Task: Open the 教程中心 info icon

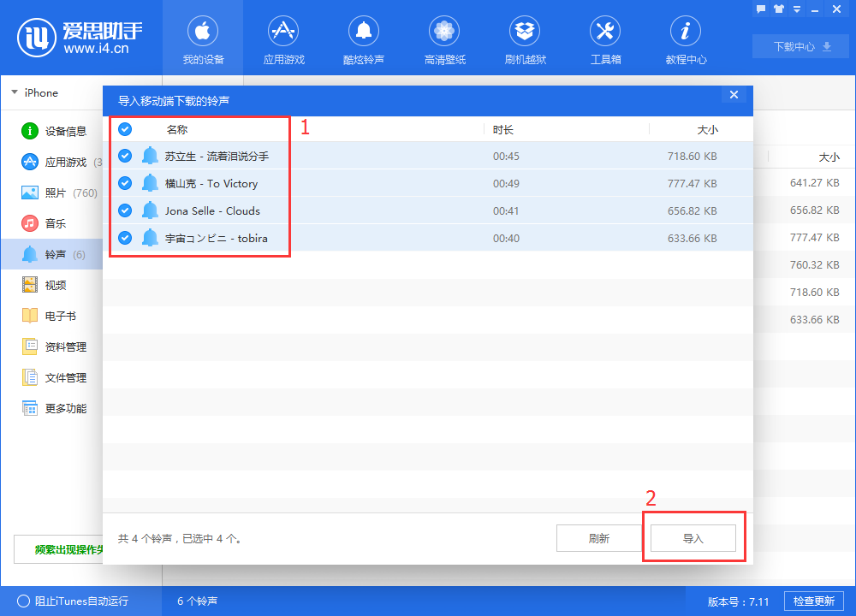Action: [x=686, y=33]
